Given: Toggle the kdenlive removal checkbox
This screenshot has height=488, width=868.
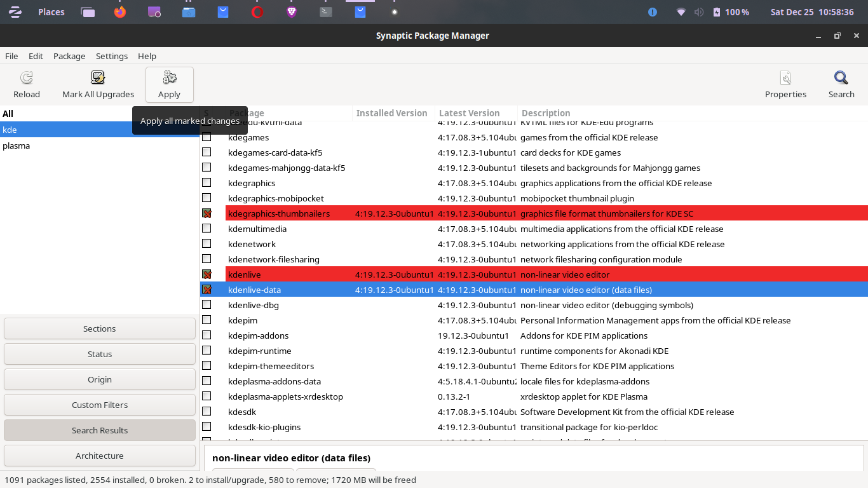Looking at the screenshot, I should [x=207, y=274].
